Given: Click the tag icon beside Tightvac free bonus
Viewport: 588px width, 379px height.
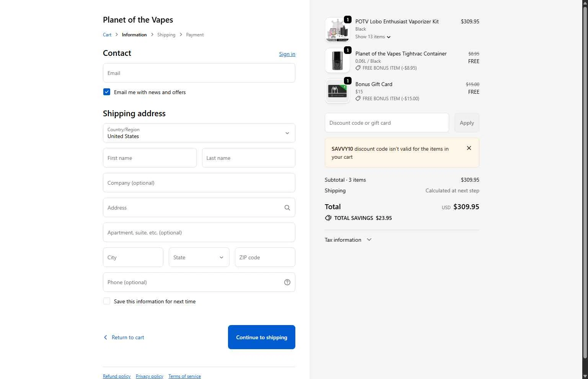Looking at the screenshot, I should [358, 68].
